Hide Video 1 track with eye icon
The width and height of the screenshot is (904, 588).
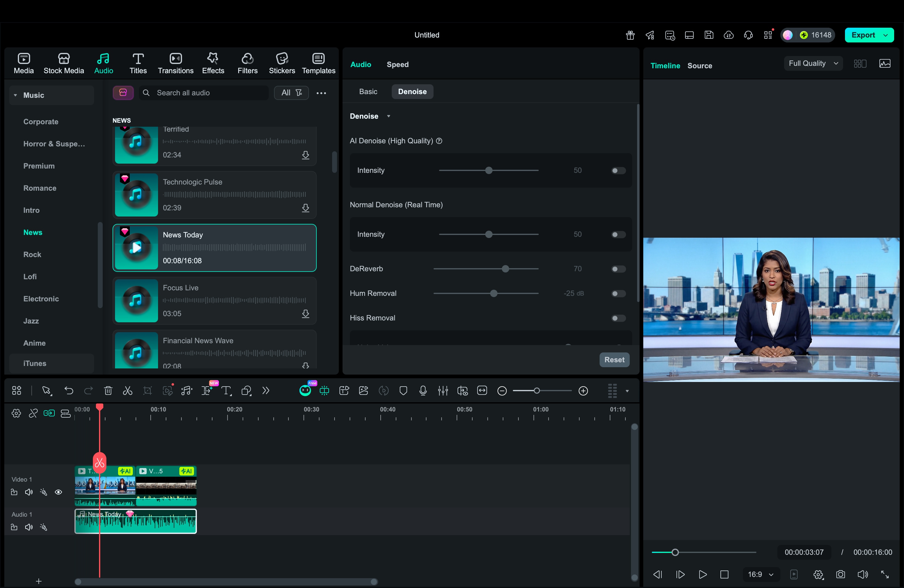58,492
